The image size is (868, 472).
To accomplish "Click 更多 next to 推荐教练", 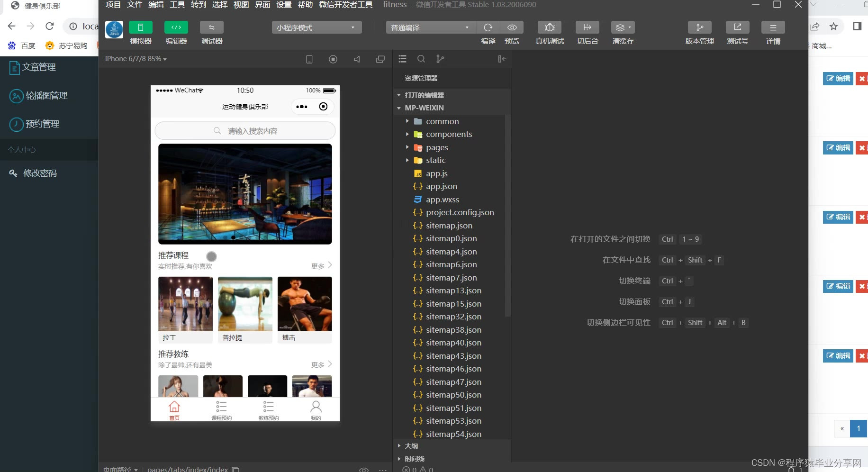I will click(322, 364).
